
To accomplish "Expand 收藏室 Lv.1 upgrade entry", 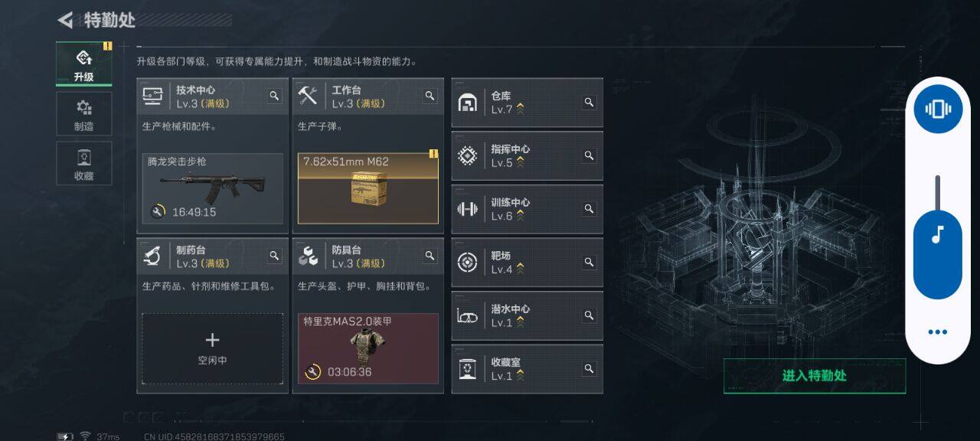I will (x=528, y=369).
